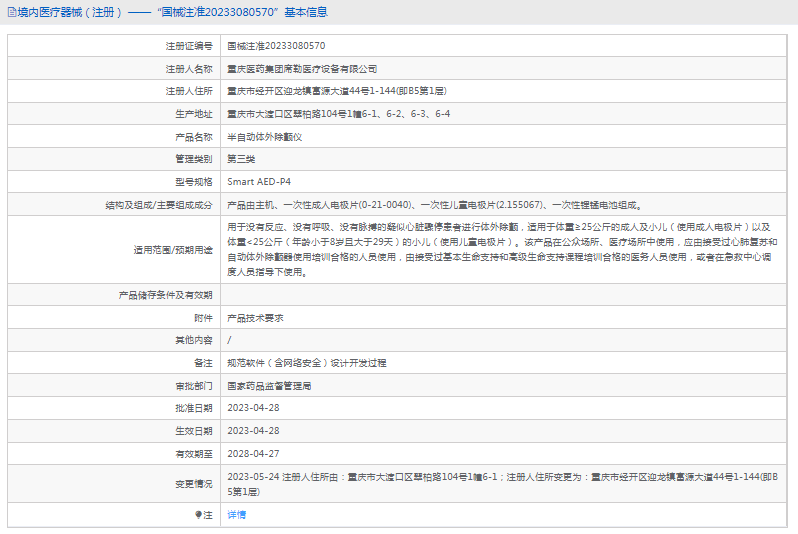Click the page title 境内医疗器械（注册）基本信息
This screenshot has width=798, height=534.
[173, 12]
